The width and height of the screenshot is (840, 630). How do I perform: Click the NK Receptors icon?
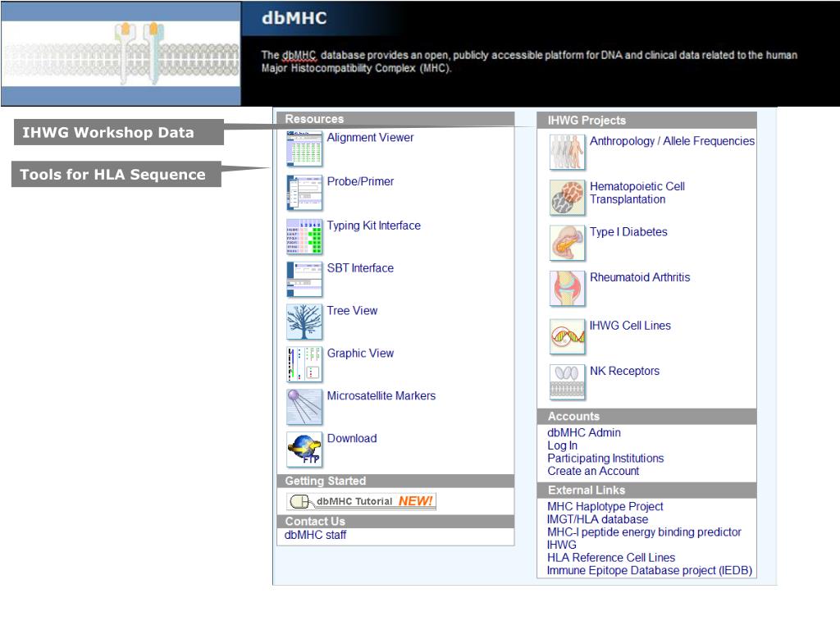pyautogui.click(x=568, y=382)
